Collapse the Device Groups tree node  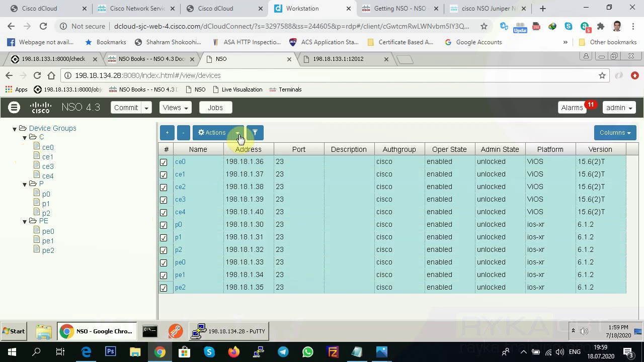pos(15,129)
